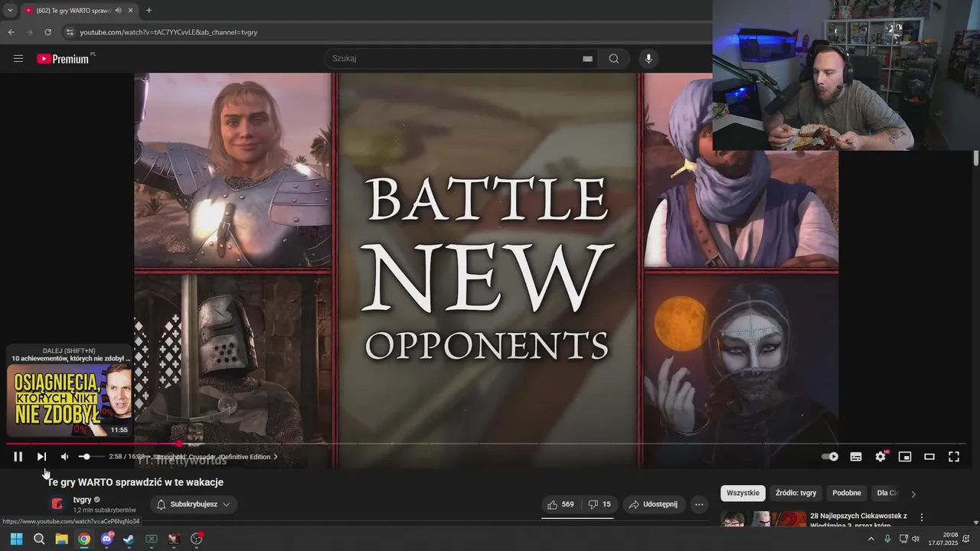Go back in Chrome browser
The image size is (980, 551).
pos(11,32)
